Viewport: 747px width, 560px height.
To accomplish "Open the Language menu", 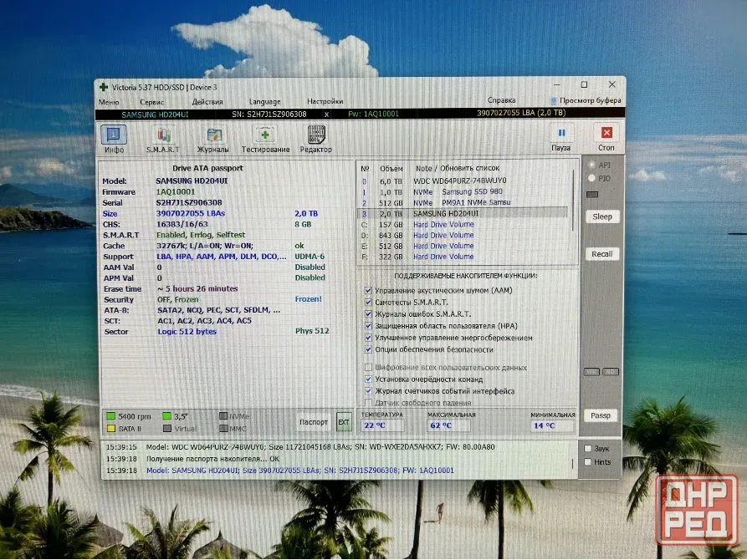I will [265, 102].
